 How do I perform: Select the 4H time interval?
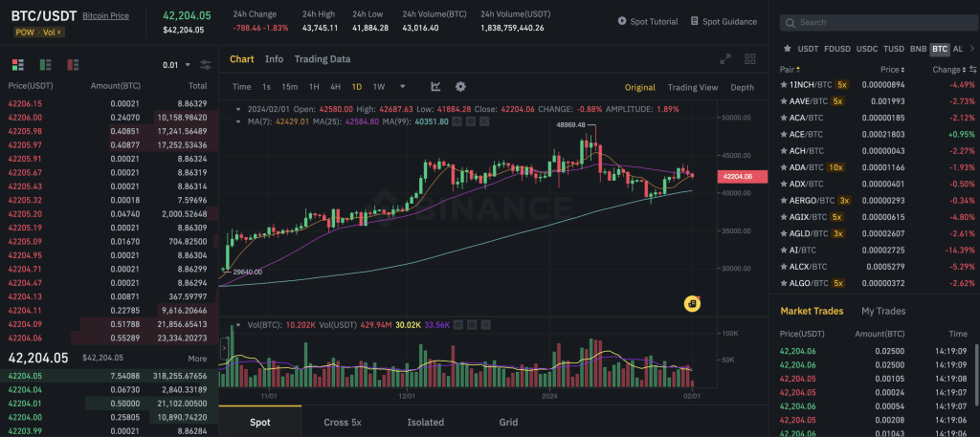336,87
